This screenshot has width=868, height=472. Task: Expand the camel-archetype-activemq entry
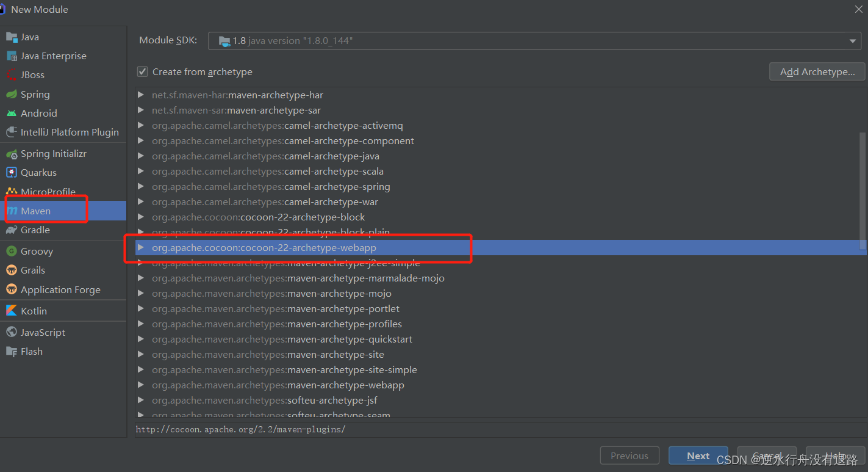pyautogui.click(x=141, y=125)
